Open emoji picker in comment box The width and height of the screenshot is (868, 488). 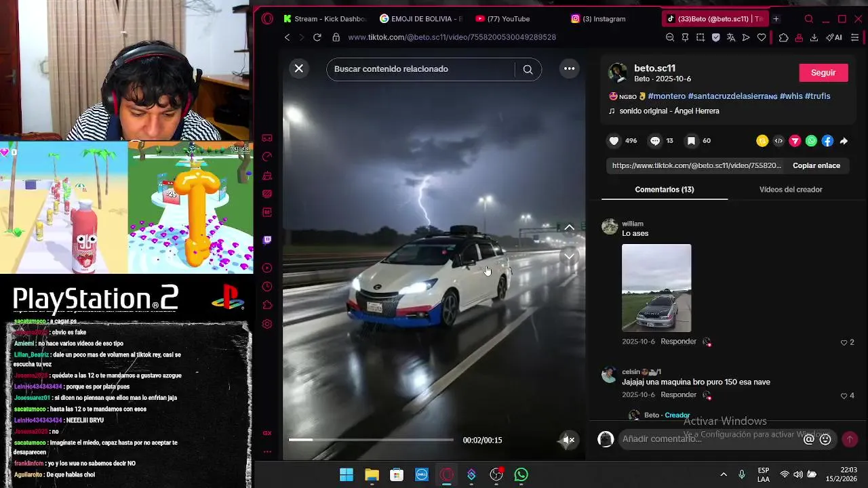point(825,439)
